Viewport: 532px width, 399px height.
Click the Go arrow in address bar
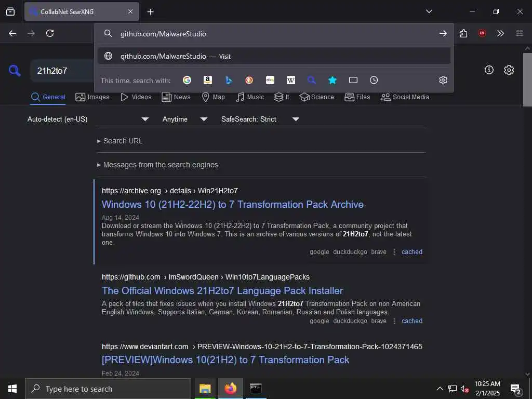(443, 33)
